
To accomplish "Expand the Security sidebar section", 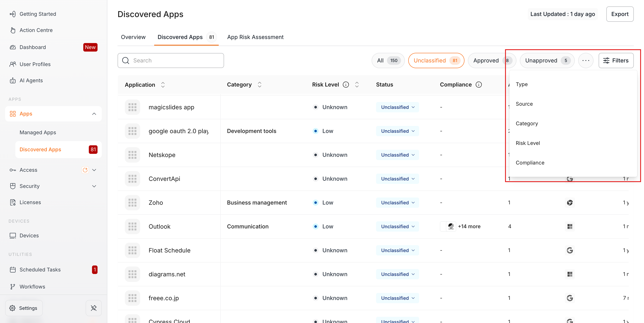I will (94, 186).
